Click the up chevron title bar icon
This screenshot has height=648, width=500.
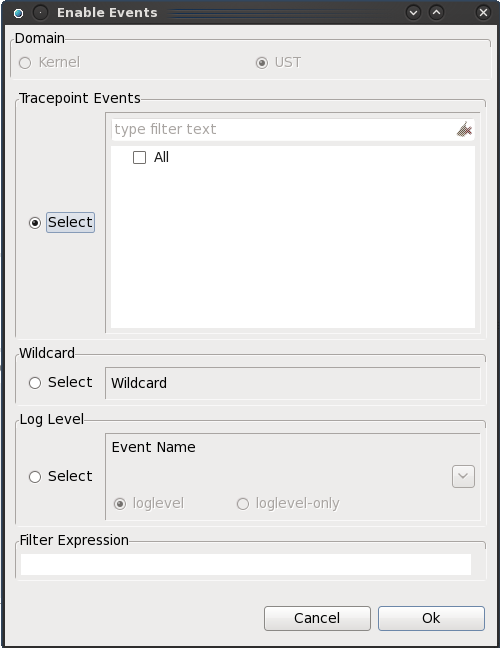[x=436, y=12]
